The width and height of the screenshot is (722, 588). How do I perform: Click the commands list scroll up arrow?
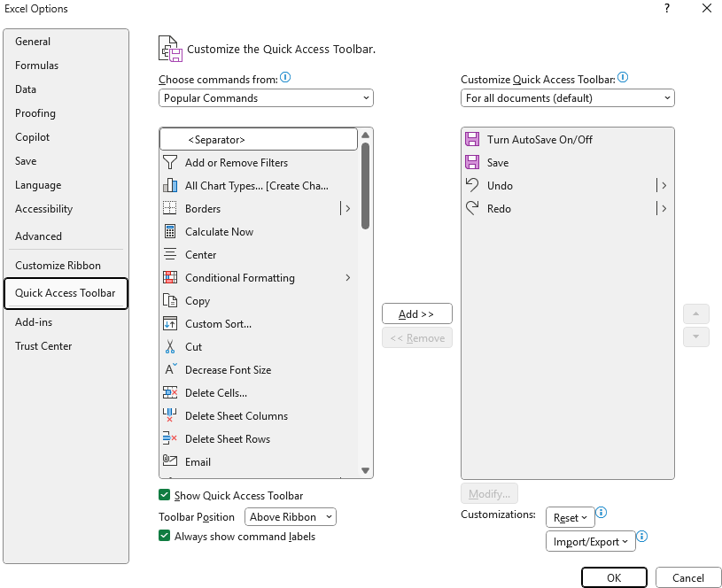tap(366, 135)
